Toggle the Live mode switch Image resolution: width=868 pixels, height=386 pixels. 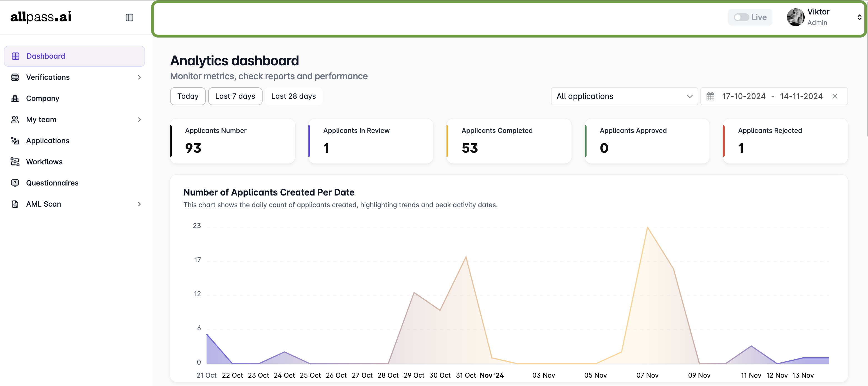click(x=741, y=17)
